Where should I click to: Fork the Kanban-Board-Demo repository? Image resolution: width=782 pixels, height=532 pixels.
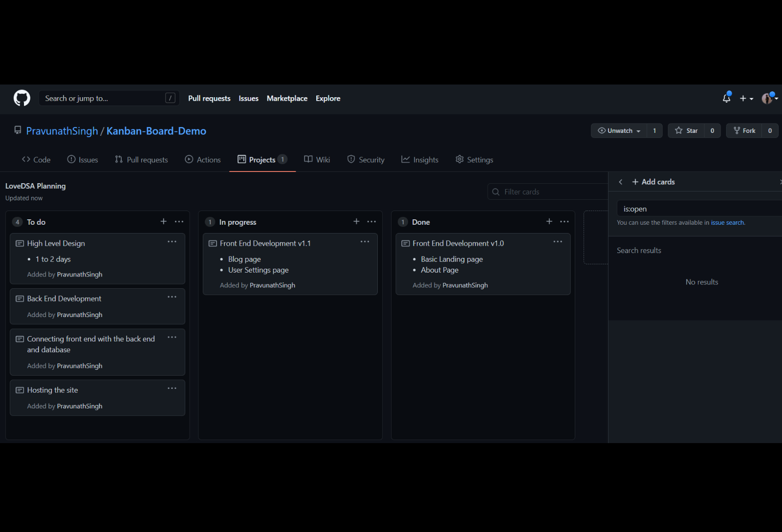744,131
